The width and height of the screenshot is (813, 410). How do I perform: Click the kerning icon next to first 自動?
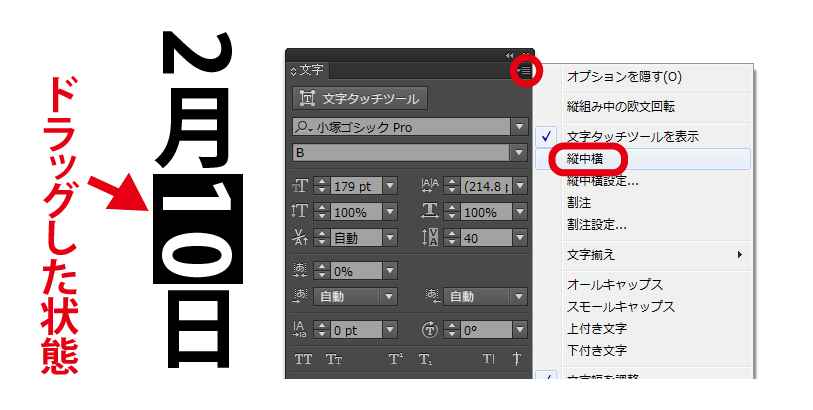pos(301,237)
